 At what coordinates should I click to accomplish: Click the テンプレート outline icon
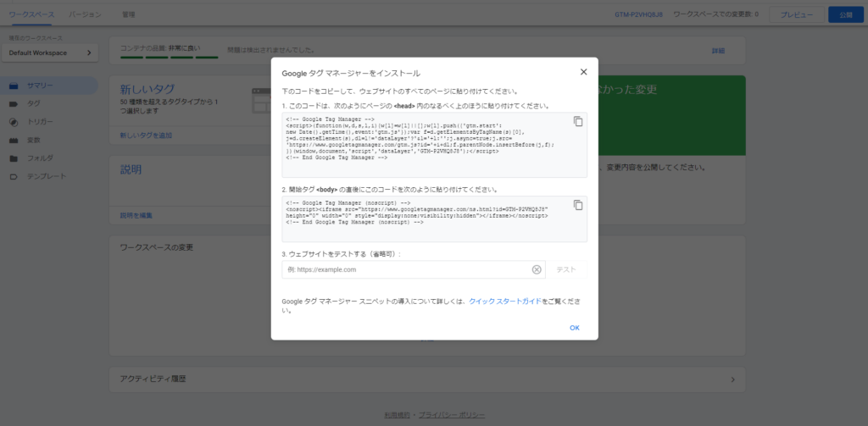click(14, 177)
